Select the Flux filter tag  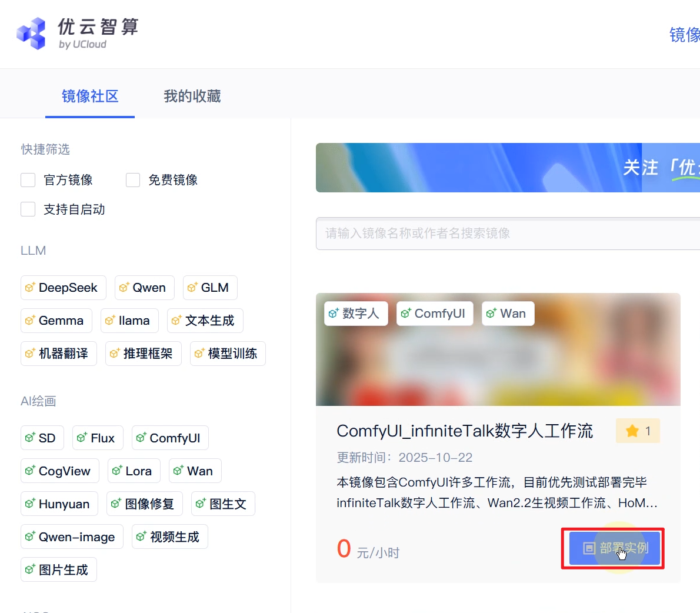click(98, 438)
